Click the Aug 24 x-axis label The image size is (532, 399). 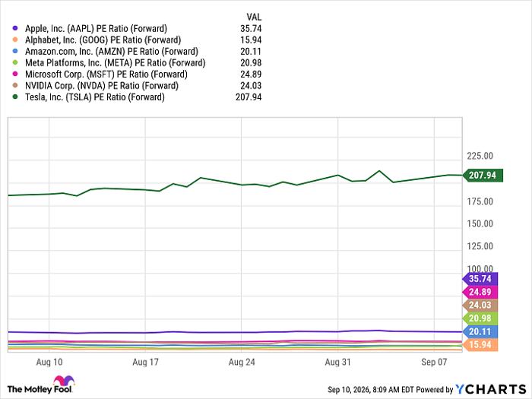click(242, 362)
